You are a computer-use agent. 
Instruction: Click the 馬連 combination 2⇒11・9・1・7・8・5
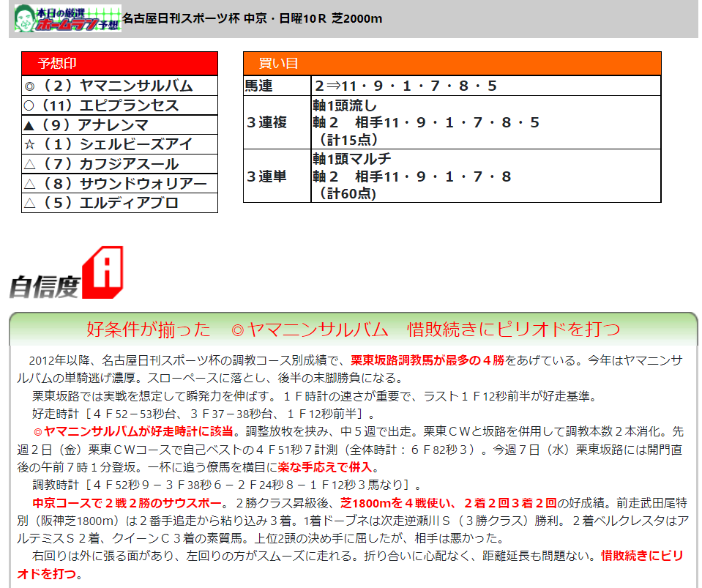point(406,86)
